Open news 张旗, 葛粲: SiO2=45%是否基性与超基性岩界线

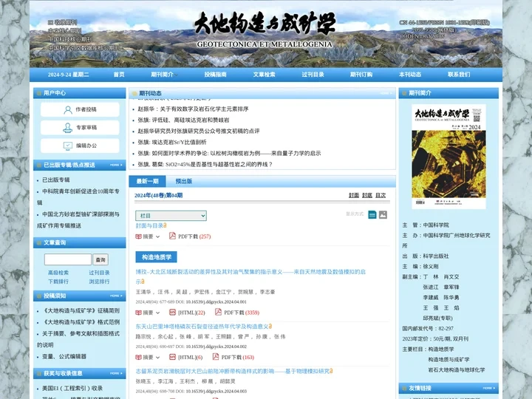click(205, 165)
